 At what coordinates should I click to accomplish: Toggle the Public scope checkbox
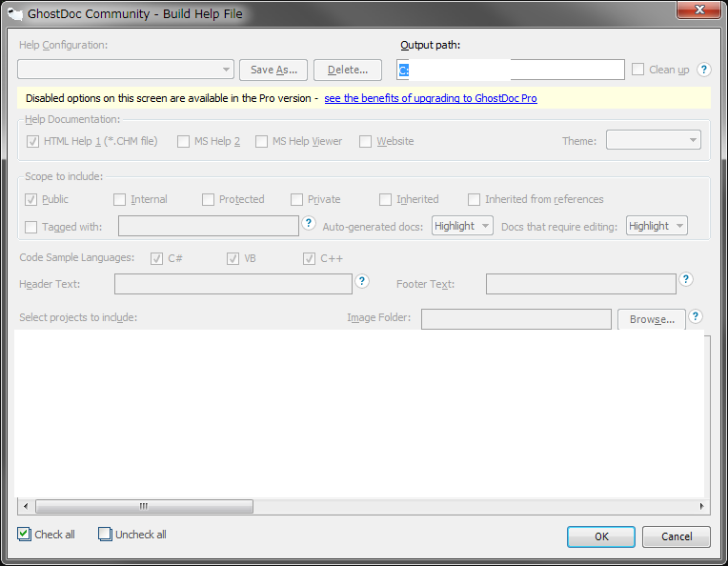click(x=31, y=200)
